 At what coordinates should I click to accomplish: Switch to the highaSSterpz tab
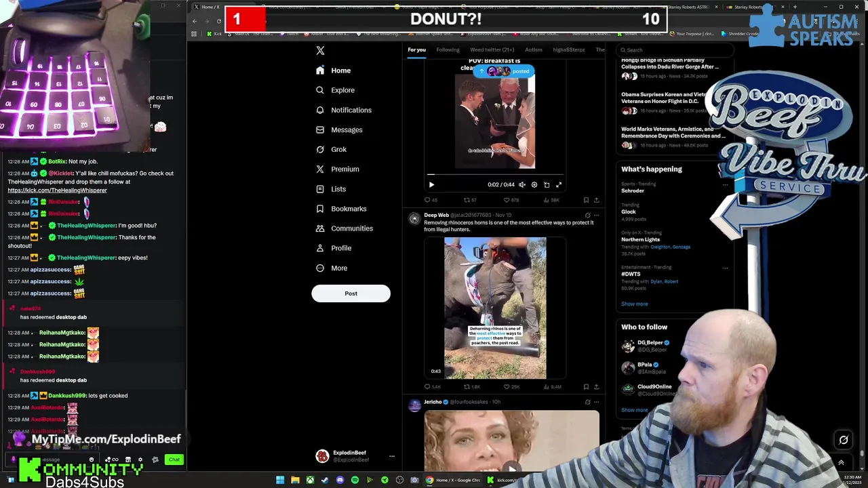click(x=568, y=49)
